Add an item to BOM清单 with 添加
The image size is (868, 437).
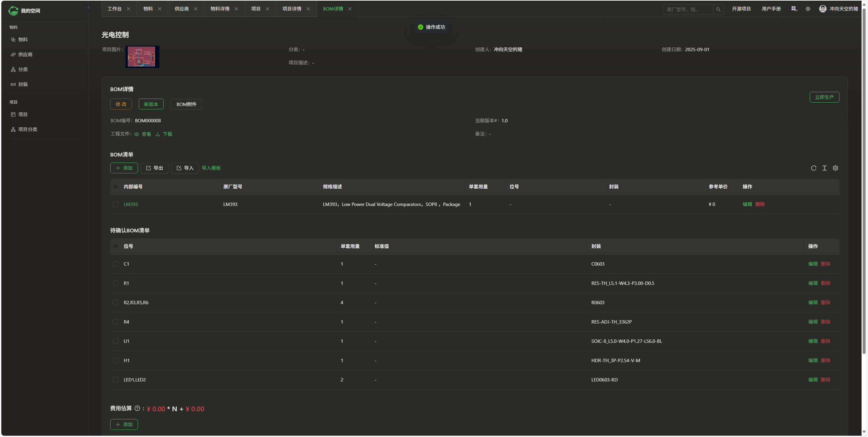[124, 168]
